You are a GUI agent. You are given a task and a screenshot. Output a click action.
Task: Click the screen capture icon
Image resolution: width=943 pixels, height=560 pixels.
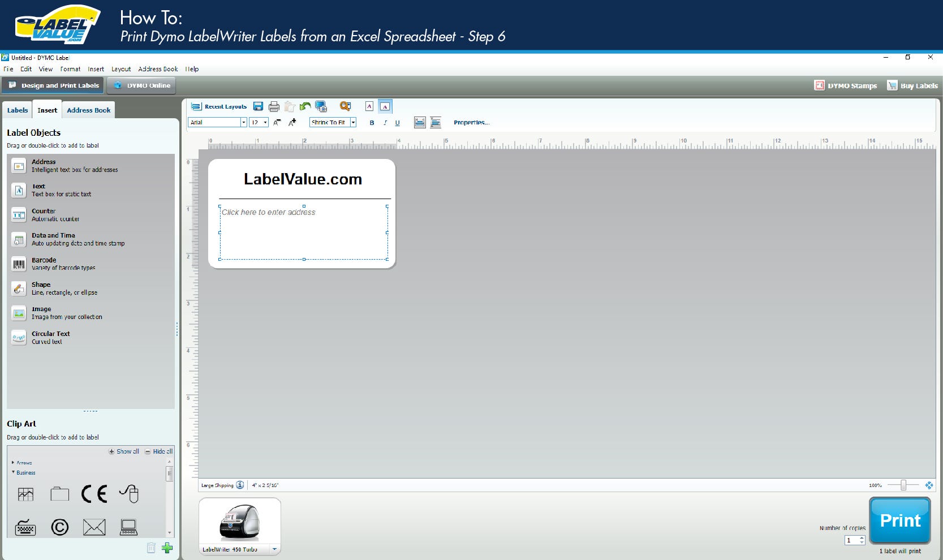click(321, 106)
